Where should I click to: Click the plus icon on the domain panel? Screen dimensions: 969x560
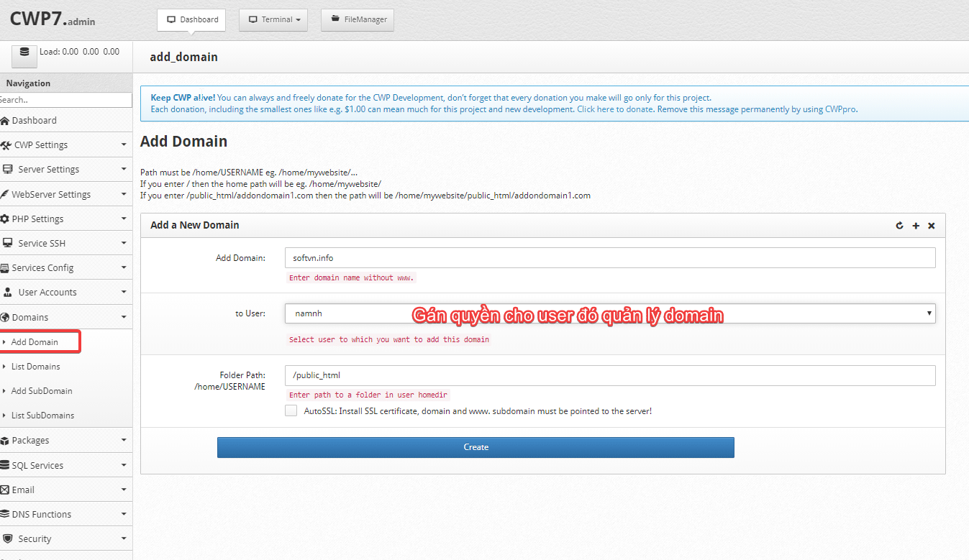click(x=915, y=225)
